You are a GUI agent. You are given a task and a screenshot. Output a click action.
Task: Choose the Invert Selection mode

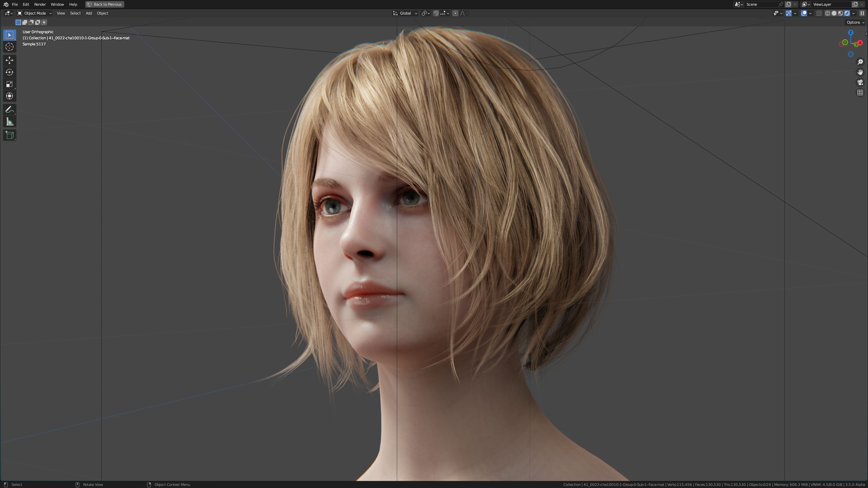pos(38,22)
